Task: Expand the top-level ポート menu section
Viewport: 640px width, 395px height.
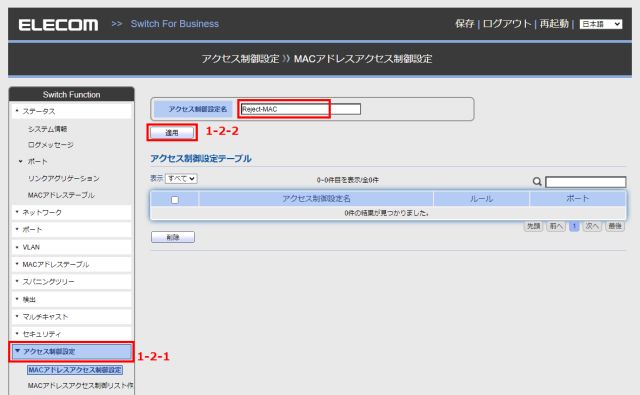Action: 71,230
